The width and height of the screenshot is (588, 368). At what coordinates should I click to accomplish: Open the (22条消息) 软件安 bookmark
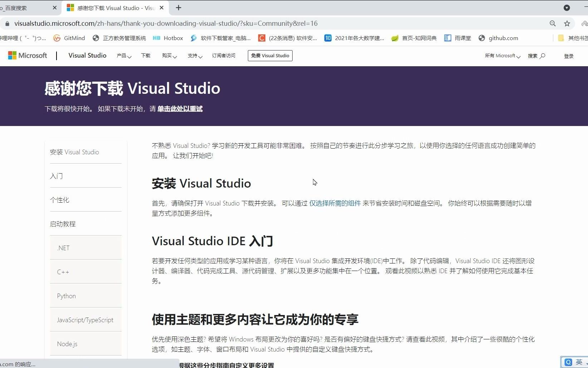(288, 38)
